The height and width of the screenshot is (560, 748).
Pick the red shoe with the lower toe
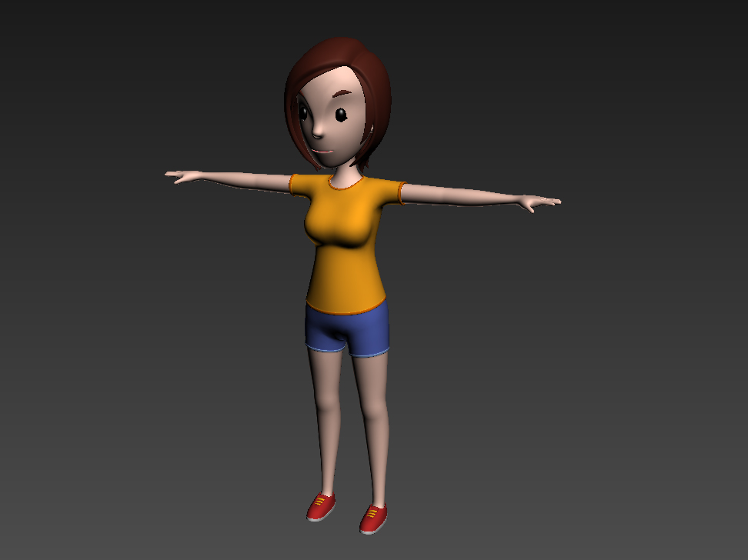[373, 518]
